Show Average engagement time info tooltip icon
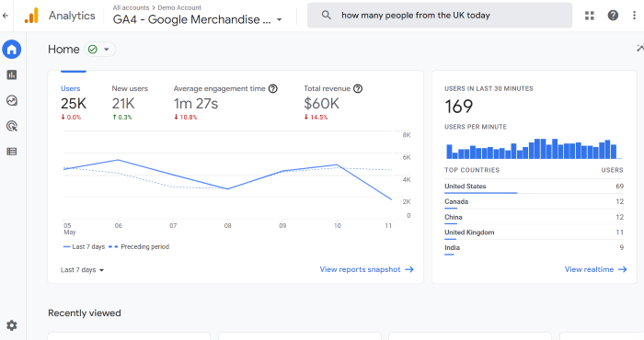644x340 pixels. (x=272, y=88)
